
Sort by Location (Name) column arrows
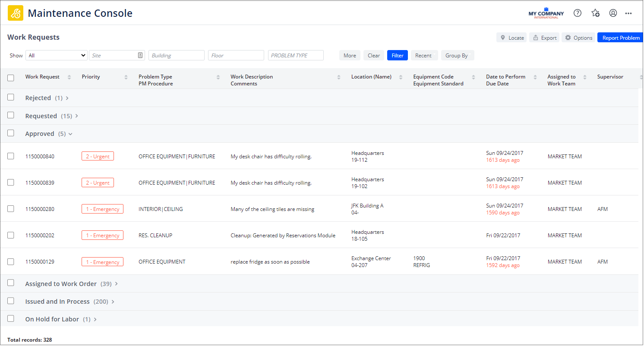click(401, 77)
